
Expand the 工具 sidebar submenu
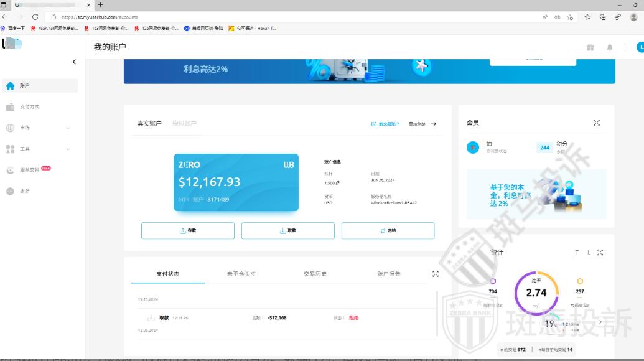(68, 149)
